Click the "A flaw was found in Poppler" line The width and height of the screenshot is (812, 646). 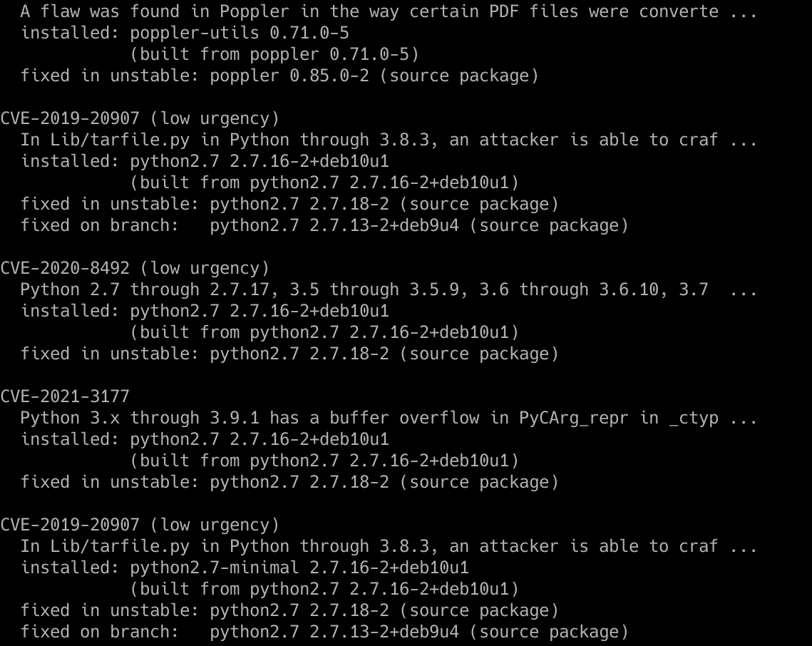point(150,11)
